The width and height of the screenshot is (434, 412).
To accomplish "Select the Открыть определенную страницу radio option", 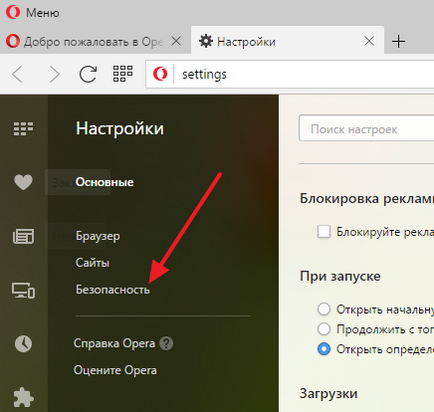I will pos(324,349).
